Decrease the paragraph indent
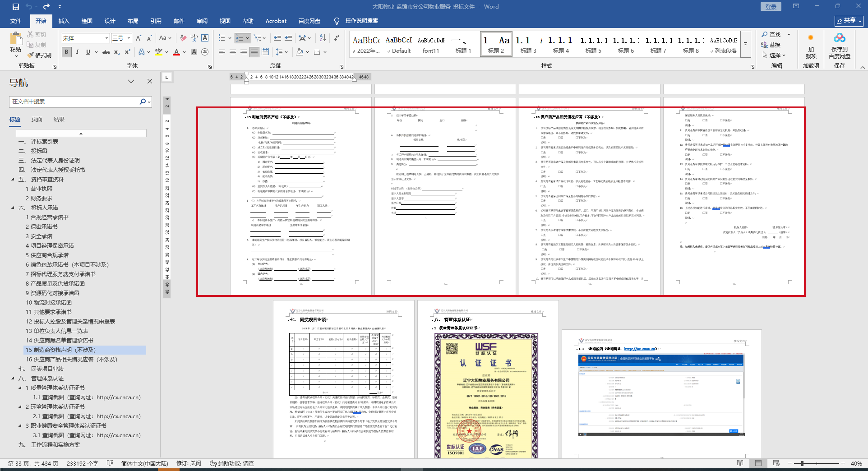The image size is (868, 471). tap(277, 38)
